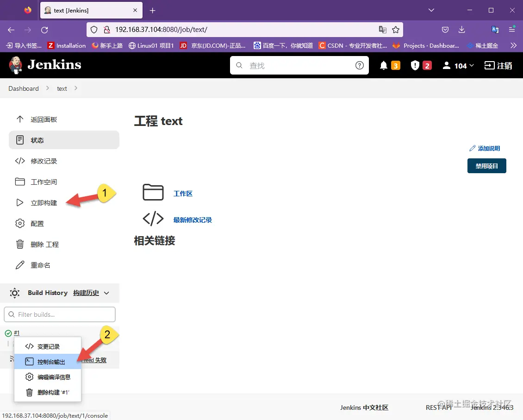Expand the 104 user account dropdown

458,65
